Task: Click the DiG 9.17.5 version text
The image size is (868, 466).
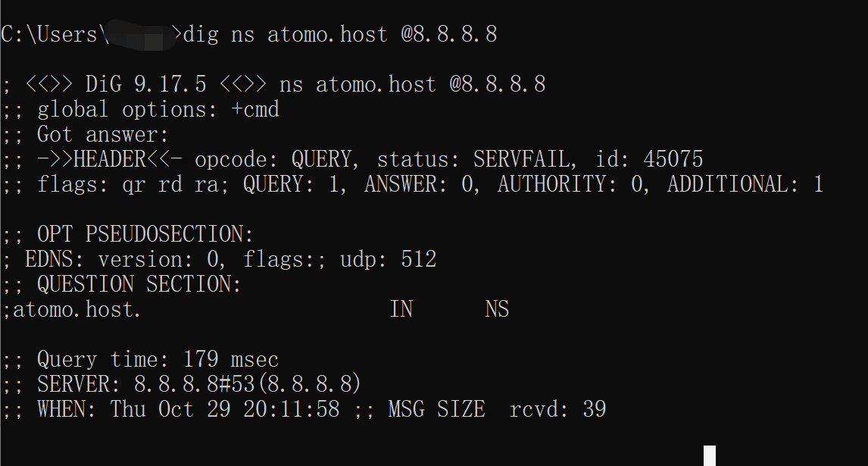Action: coord(145,84)
